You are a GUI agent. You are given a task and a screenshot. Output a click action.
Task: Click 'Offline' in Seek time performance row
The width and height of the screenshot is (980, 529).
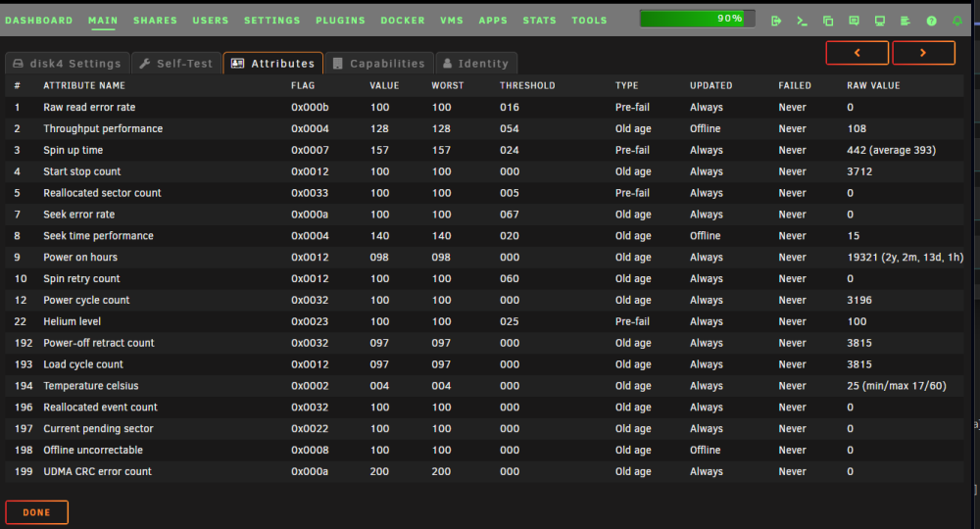[705, 236]
